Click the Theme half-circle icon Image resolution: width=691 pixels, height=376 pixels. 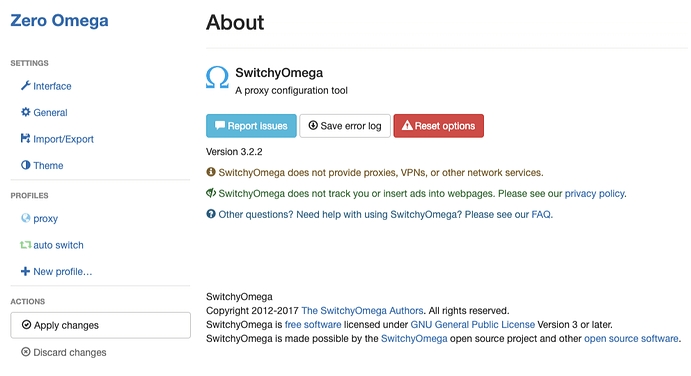coord(26,165)
